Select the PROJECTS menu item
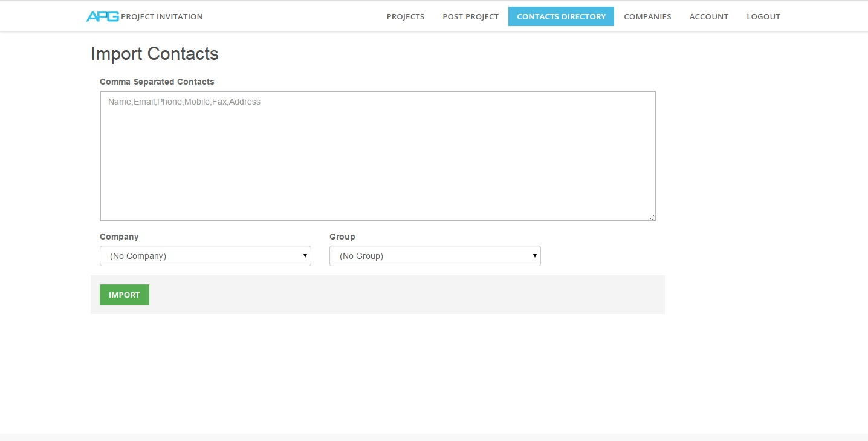Image resolution: width=868 pixels, height=441 pixels. [406, 16]
